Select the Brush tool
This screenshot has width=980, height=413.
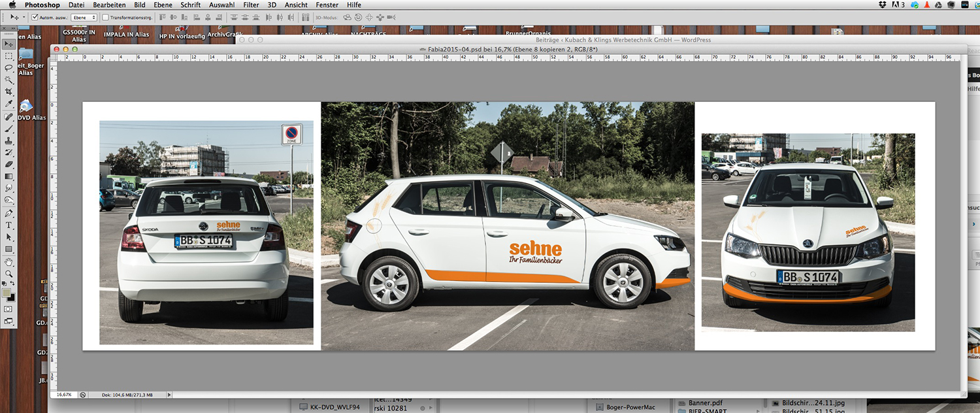pyautogui.click(x=8, y=129)
